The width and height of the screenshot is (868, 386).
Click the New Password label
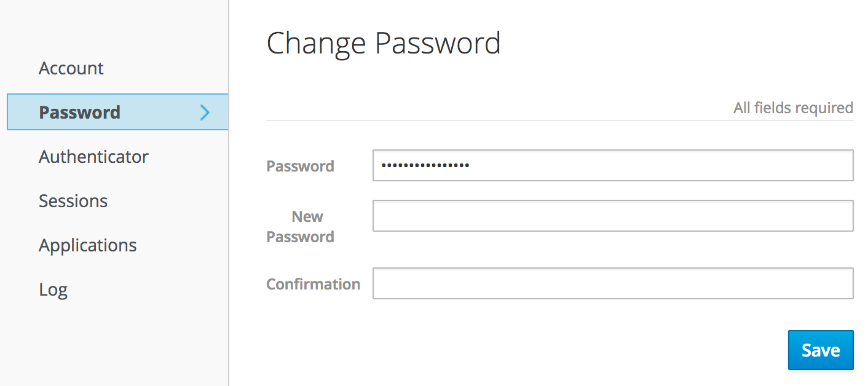click(x=300, y=226)
